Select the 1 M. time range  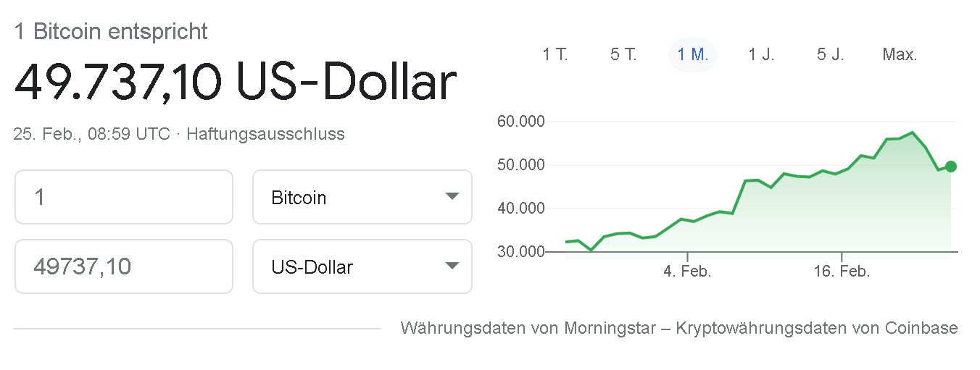pyautogui.click(x=692, y=54)
